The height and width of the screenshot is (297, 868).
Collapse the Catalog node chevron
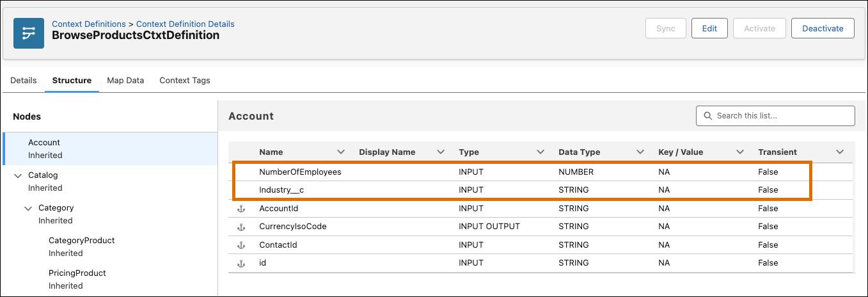17,175
